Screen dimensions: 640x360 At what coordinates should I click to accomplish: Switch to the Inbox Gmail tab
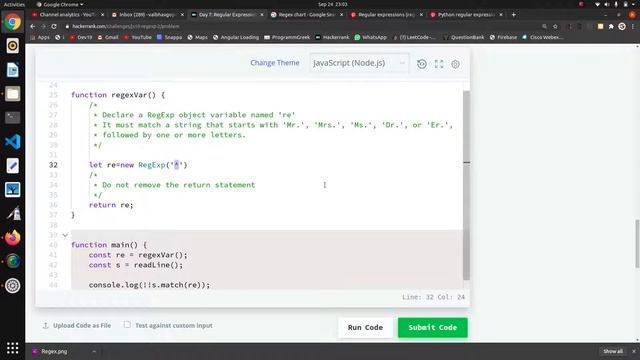[148, 15]
